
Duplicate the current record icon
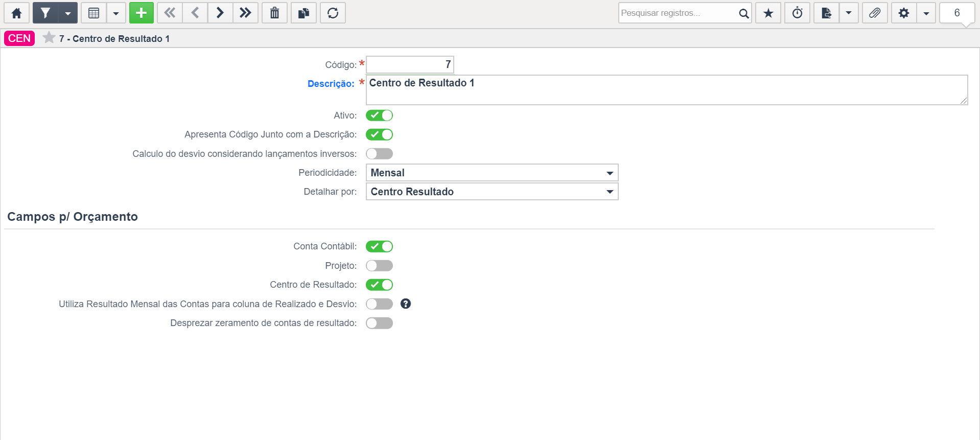(x=304, y=13)
